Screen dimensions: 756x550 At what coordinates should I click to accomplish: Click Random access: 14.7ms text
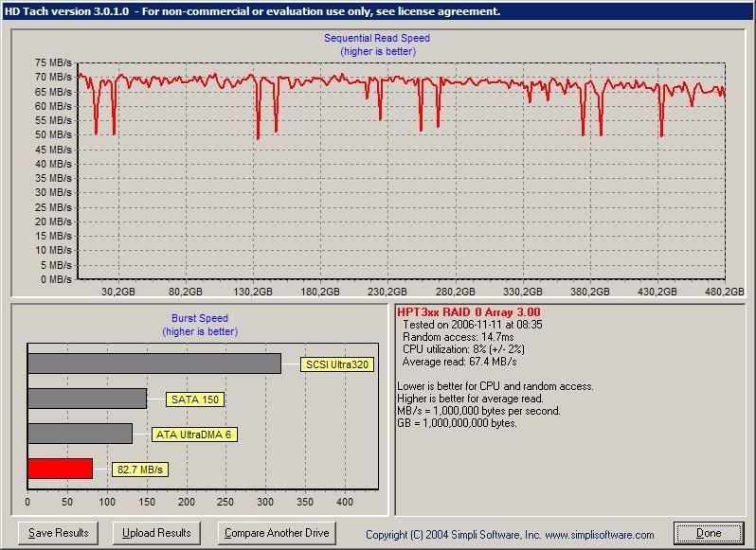click(458, 337)
